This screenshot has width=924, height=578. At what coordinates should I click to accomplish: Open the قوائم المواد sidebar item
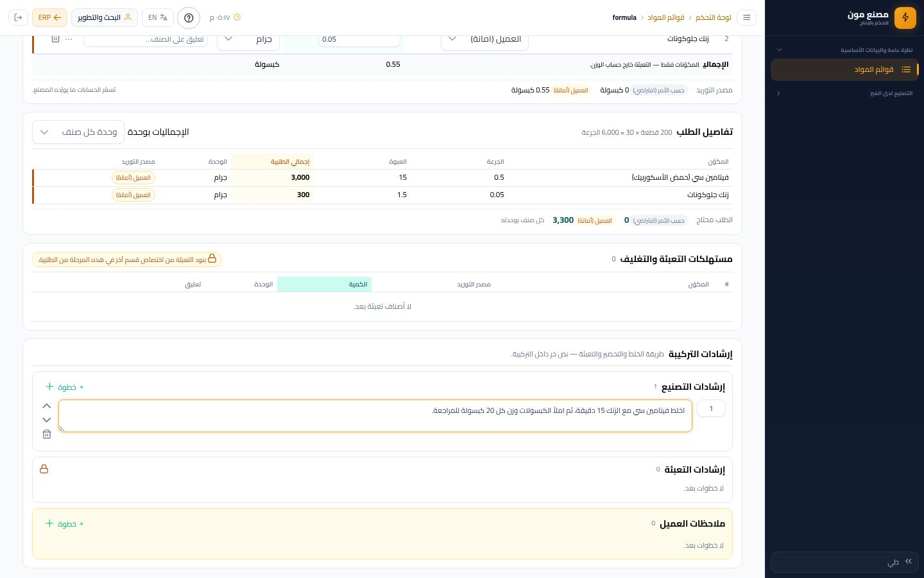pos(844,69)
